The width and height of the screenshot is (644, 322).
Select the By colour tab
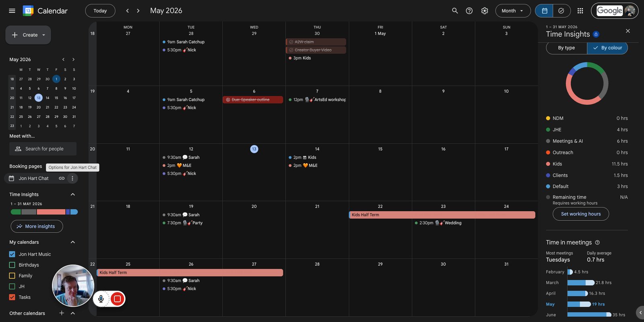click(x=607, y=48)
